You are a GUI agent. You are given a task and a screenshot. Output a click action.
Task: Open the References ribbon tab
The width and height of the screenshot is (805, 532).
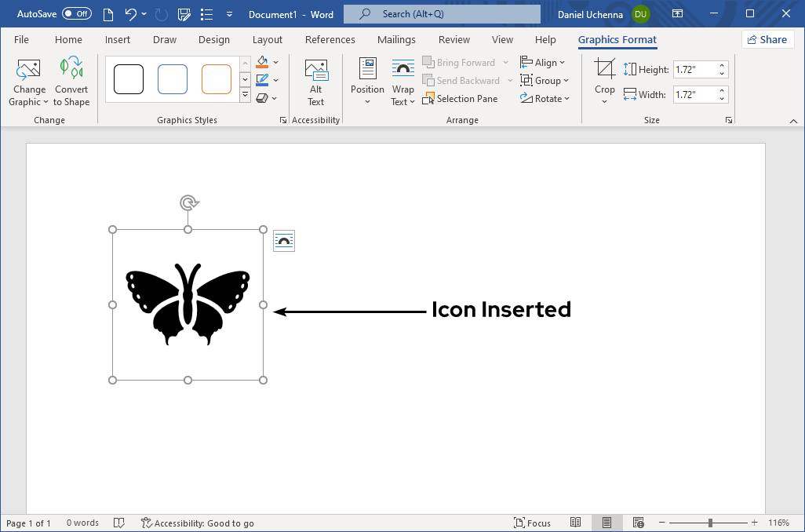tap(330, 39)
